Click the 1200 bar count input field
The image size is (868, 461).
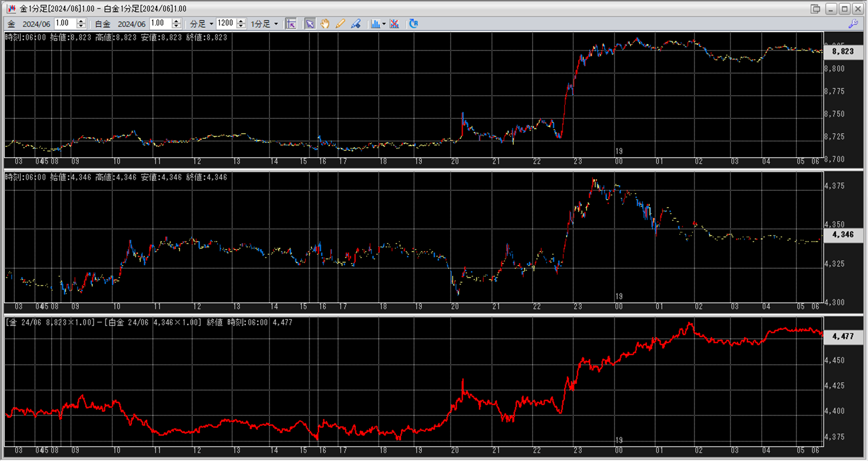tap(226, 23)
